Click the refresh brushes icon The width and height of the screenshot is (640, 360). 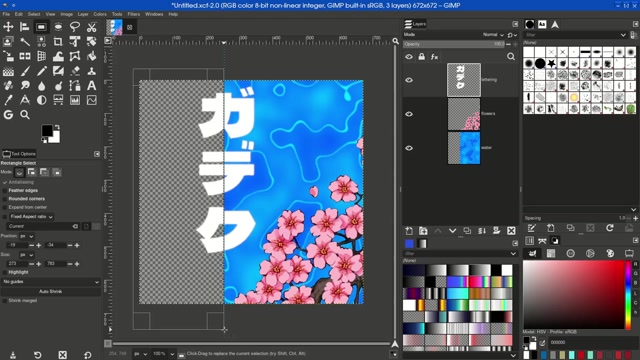coord(609,228)
